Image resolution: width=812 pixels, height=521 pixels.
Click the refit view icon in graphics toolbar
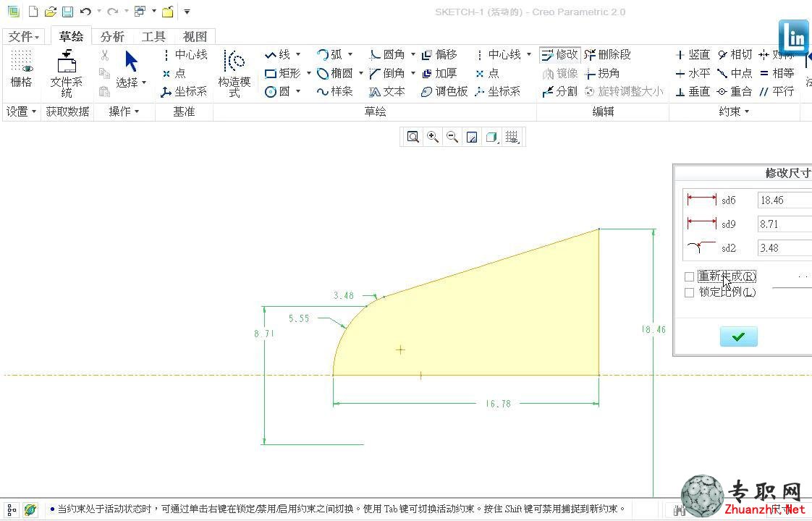point(413,137)
